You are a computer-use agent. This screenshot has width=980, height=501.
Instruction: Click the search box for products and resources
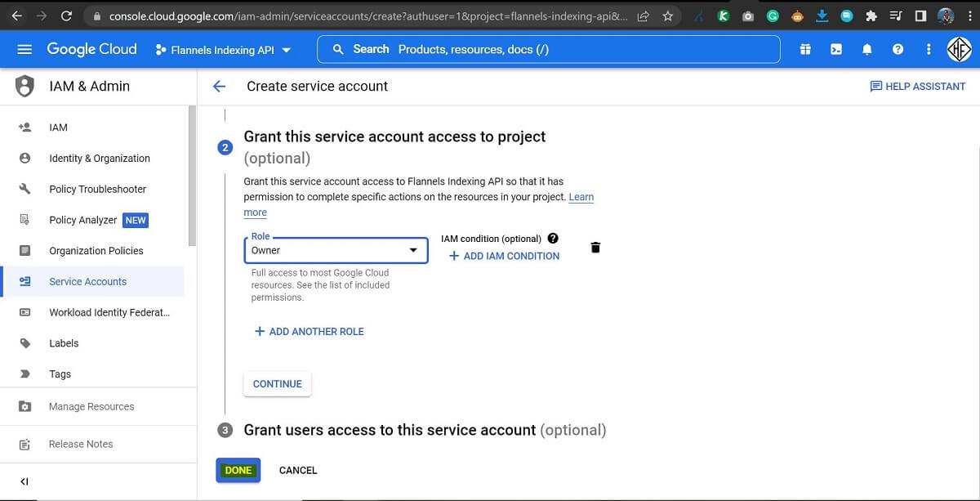click(x=548, y=49)
